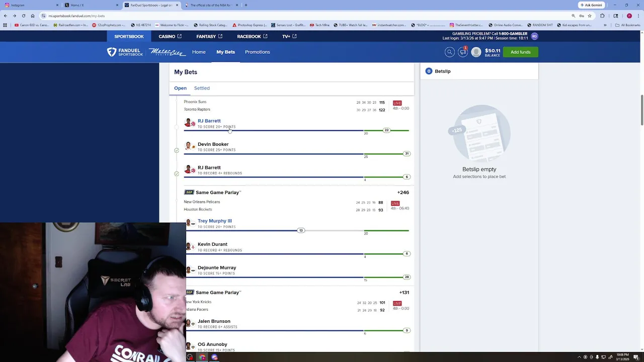Screen dimensions: 644x362
Task: Click the LIVE badge for Pelicans vs Rockets
Action: pos(395,203)
